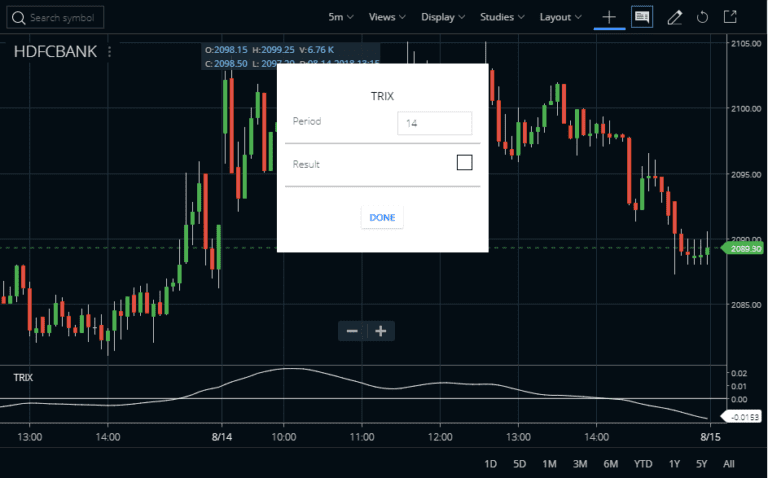Zoom in using the plus button

pos(380,331)
